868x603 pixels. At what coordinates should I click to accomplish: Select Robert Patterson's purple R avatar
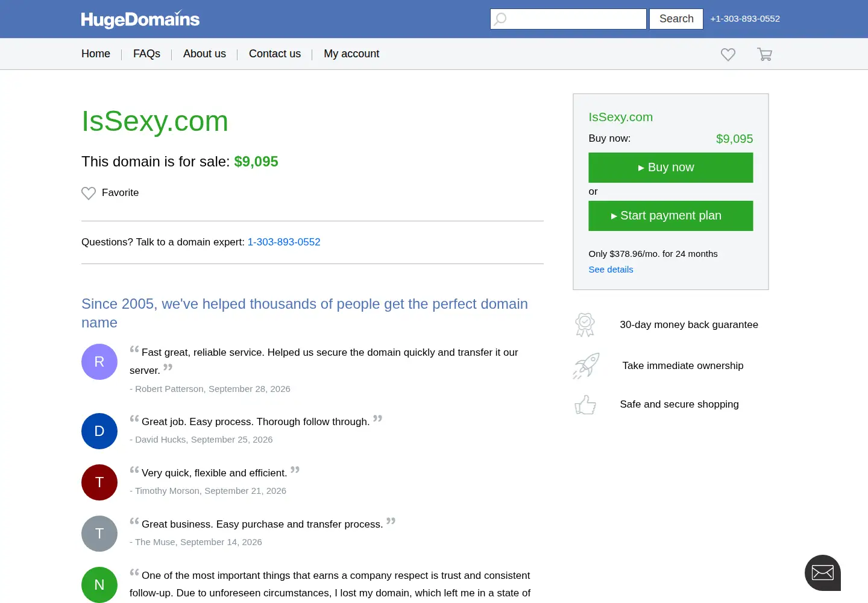click(x=99, y=362)
